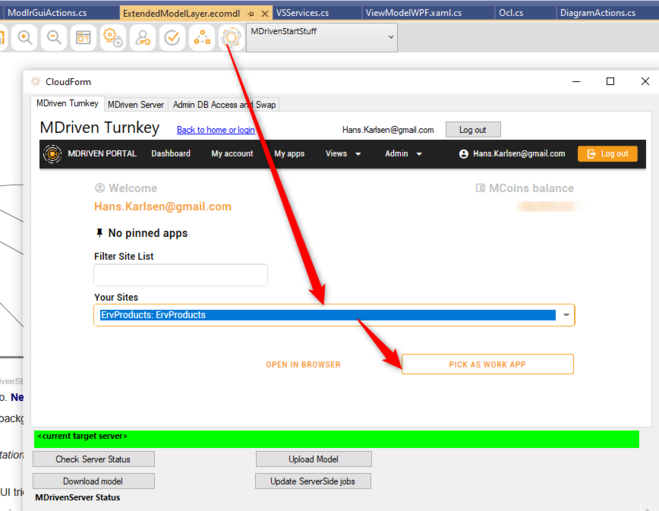
Task: Click the MDriven cloud ring toolbar icon
Action: pyautogui.click(x=231, y=37)
